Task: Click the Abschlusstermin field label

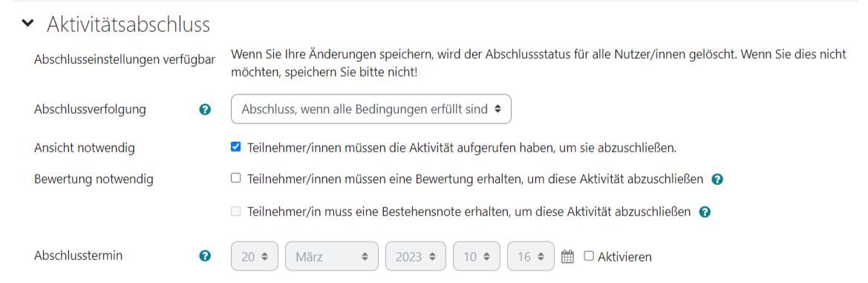Action: tap(79, 256)
